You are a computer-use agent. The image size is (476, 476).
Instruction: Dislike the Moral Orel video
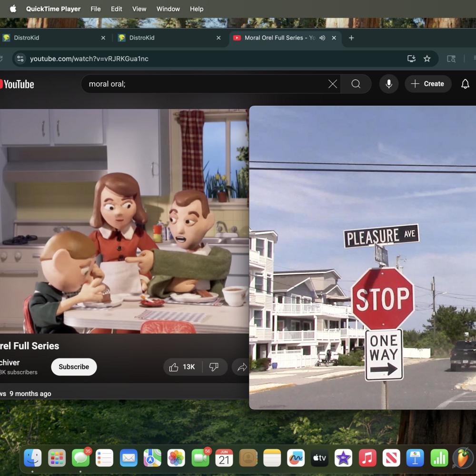(x=214, y=367)
